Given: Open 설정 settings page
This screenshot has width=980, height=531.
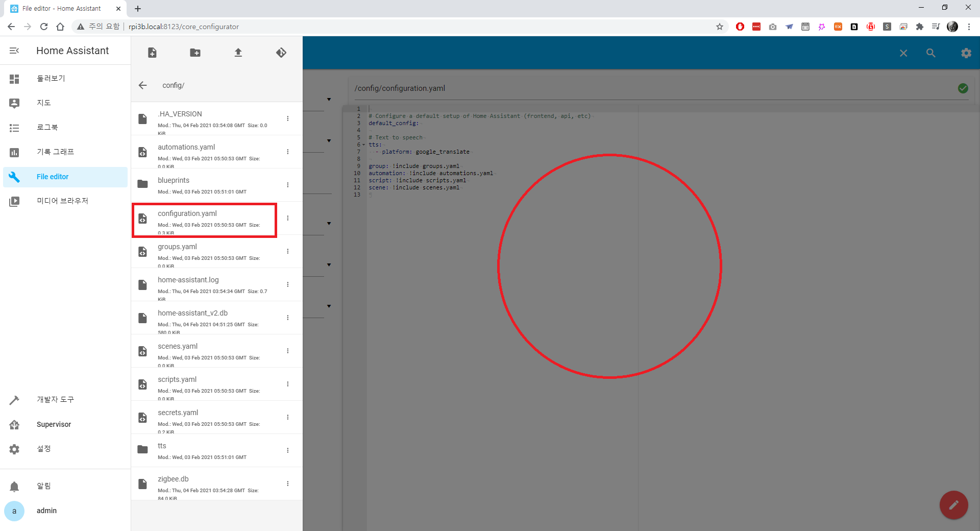Looking at the screenshot, I should click(65, 449).
